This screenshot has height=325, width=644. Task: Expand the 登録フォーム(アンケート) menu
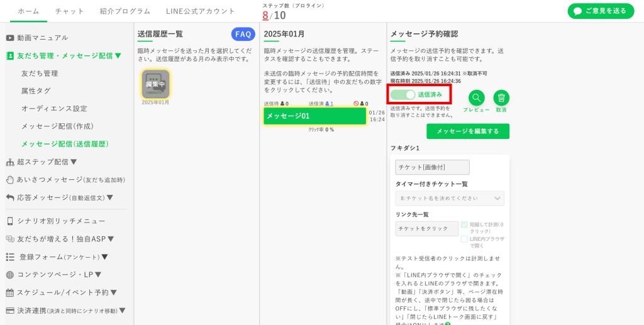pos(105,257)
